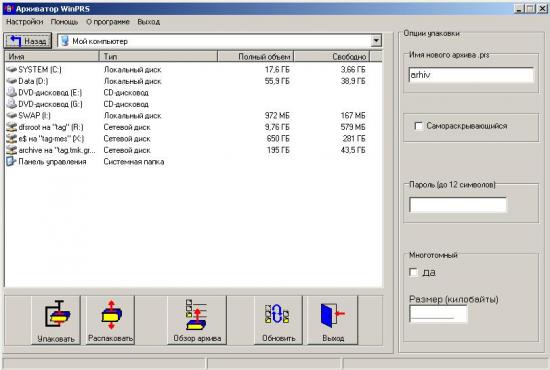Click the Упаковать pack icon button
The width and height of the screenshot is (550, 370).
pos(56,320)
